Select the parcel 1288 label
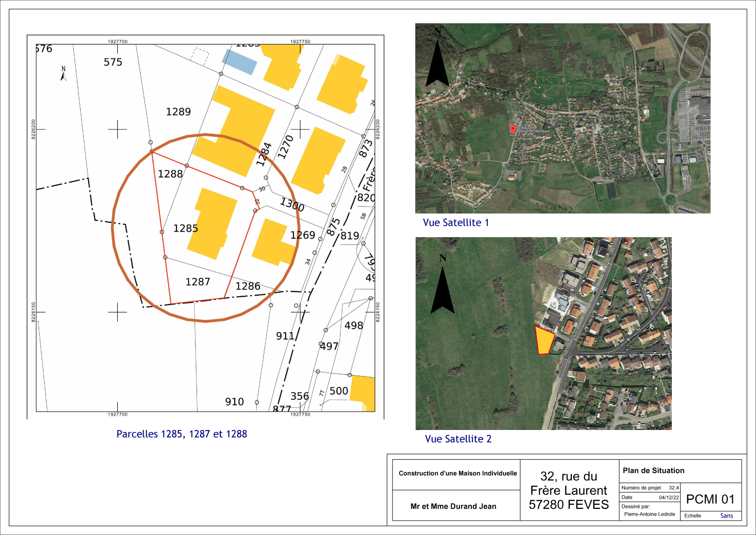This screenshot has width=756, height=535. pos(170,174)
